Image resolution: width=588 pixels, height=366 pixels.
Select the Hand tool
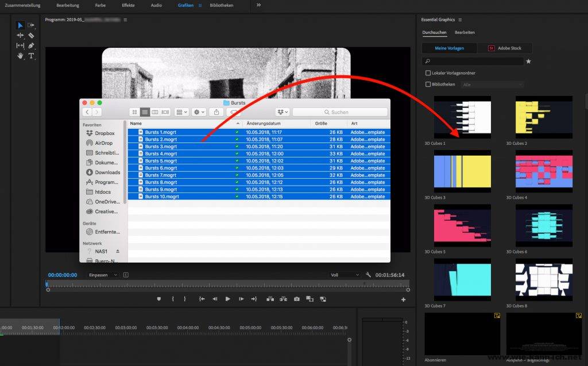[x=20, y=56]
